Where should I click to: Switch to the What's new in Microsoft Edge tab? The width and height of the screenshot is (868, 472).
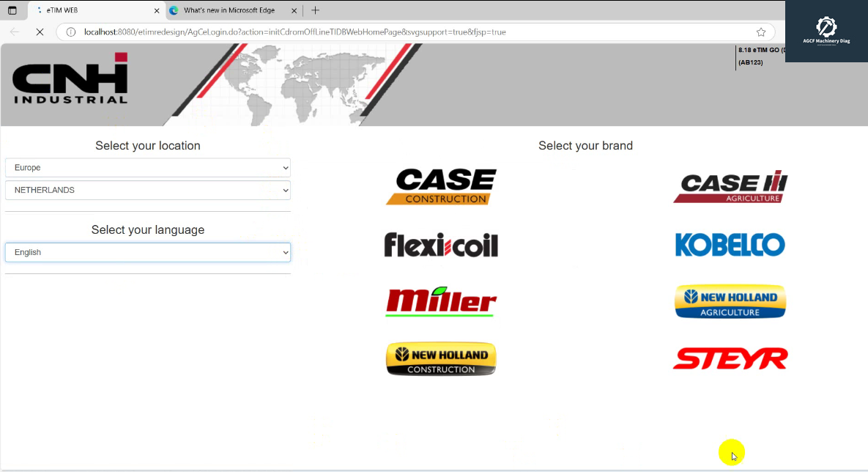click(231, 11)
